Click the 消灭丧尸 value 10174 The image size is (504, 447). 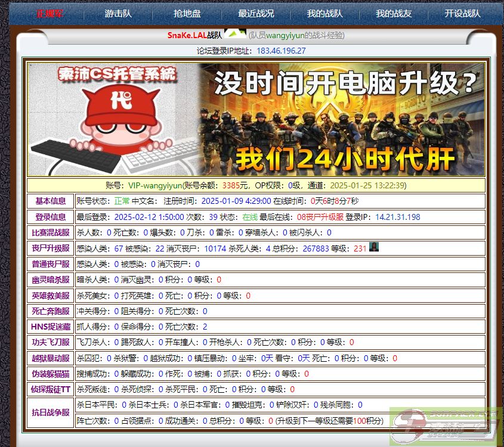point(215,249)
